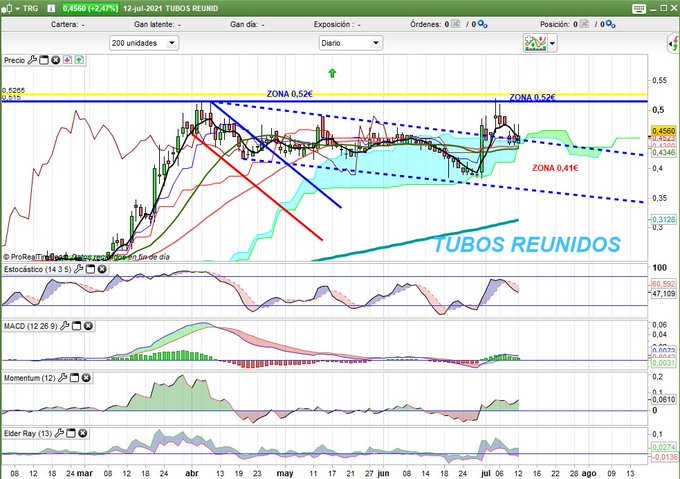Click the 47,109 stochastic value tag

[664, 293]
